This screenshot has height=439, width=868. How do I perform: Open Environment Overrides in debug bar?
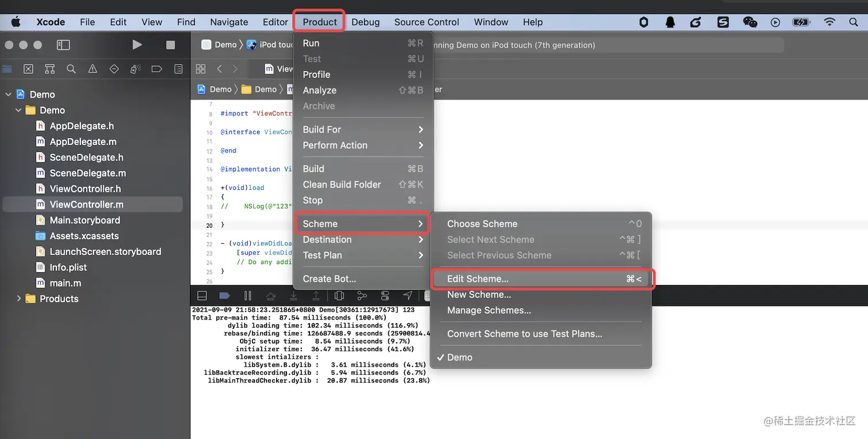click(x=385, y=296)
